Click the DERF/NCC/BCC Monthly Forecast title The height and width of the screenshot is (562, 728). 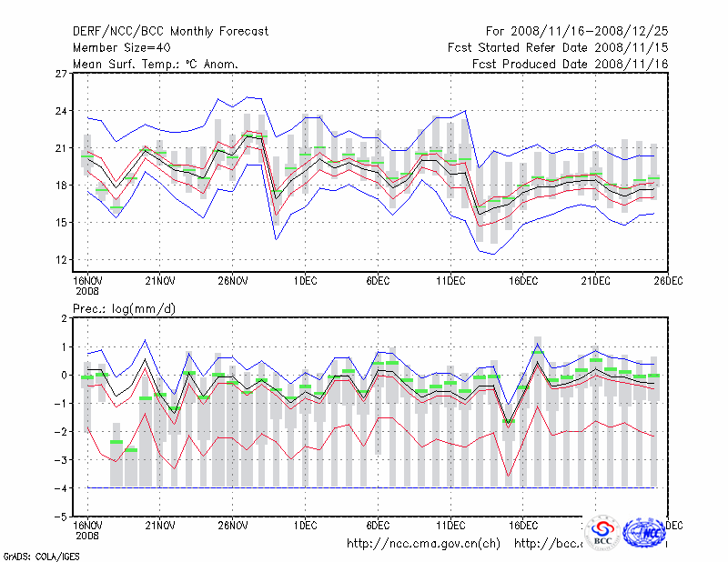coord(170,32)
